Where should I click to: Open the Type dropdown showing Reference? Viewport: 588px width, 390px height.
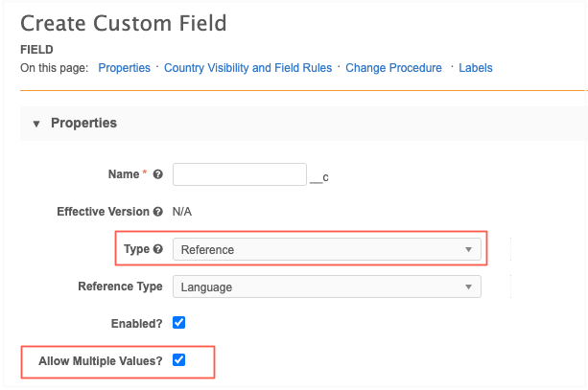tap(326, 249)
